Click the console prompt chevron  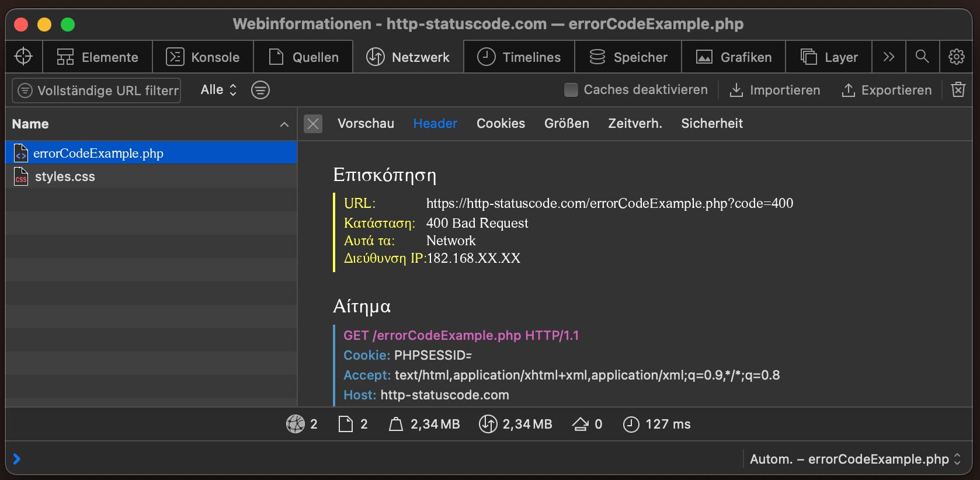[17, 459]
